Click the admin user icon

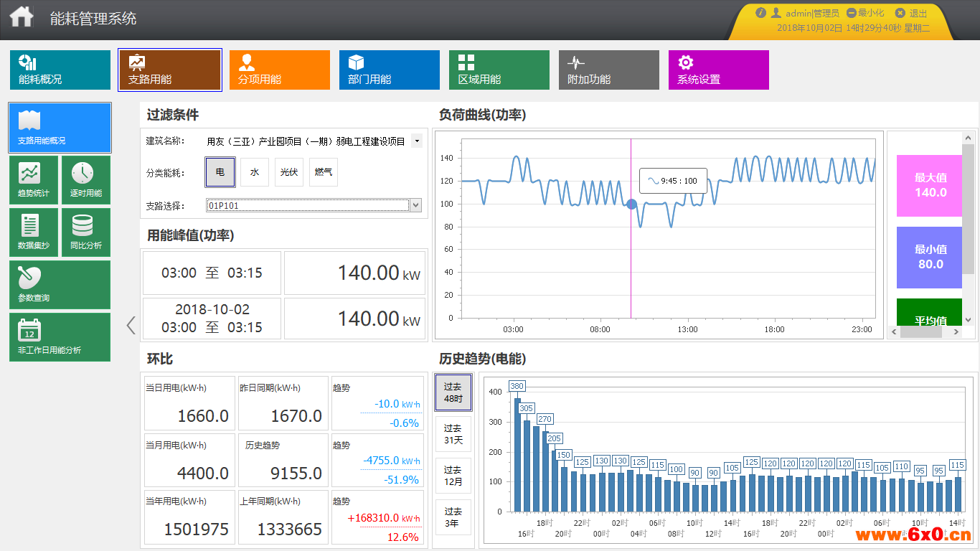pyautogui.click(x=776, y=13)
